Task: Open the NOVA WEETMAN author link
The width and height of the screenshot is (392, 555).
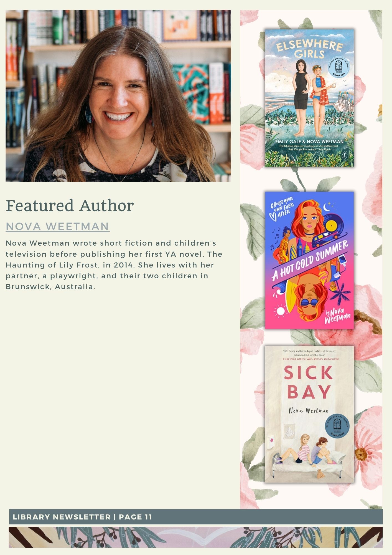Action: point(58,226)
